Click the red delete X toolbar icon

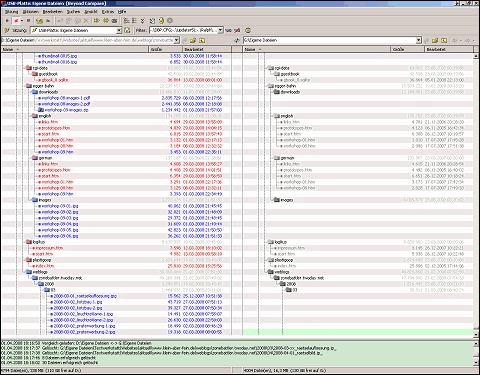point(86,21)
